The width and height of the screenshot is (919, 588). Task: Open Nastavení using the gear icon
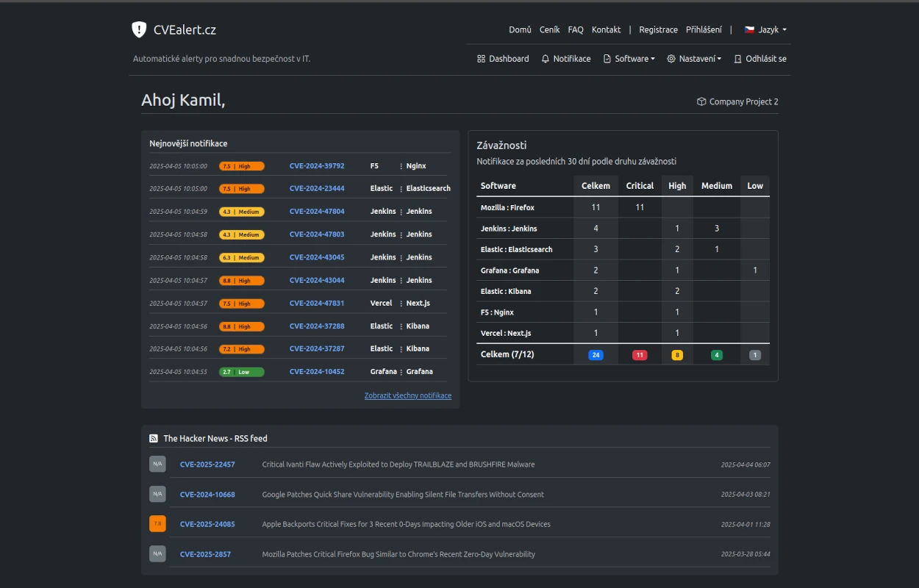[x=671, y=59]
